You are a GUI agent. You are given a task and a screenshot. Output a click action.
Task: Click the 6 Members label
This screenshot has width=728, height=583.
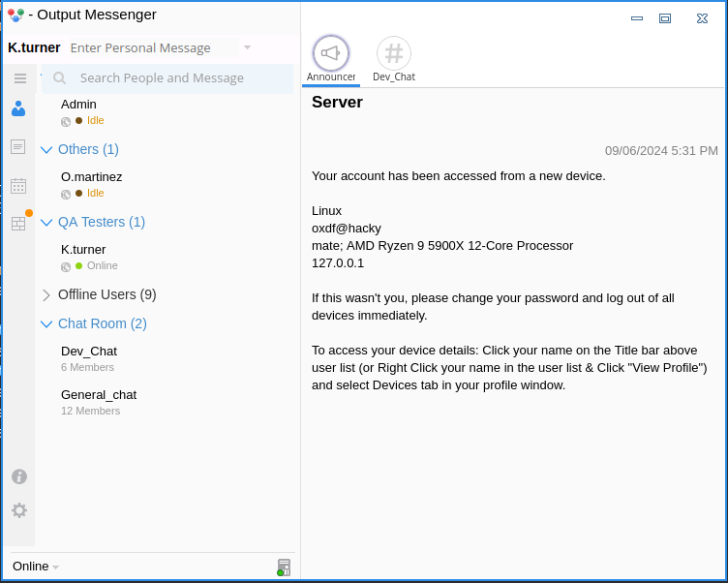pyautogui.click(x=87, y=367)
